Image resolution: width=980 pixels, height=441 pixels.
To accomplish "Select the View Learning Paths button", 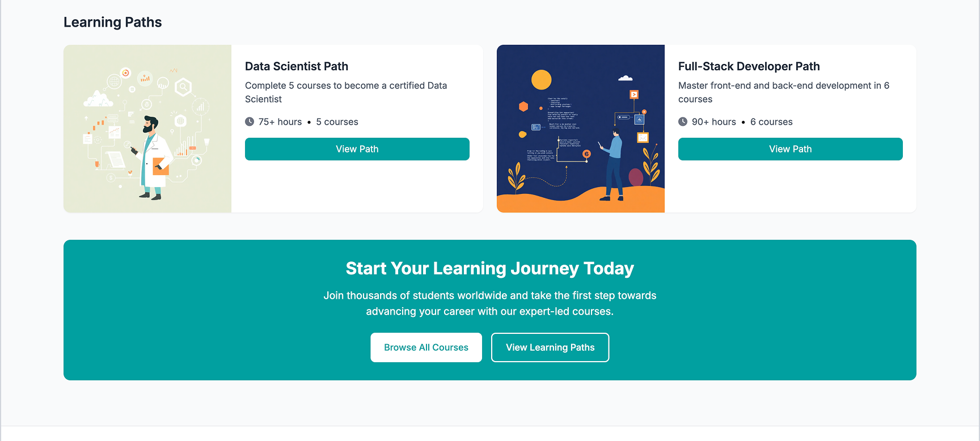I will click(x=550, y=347).
